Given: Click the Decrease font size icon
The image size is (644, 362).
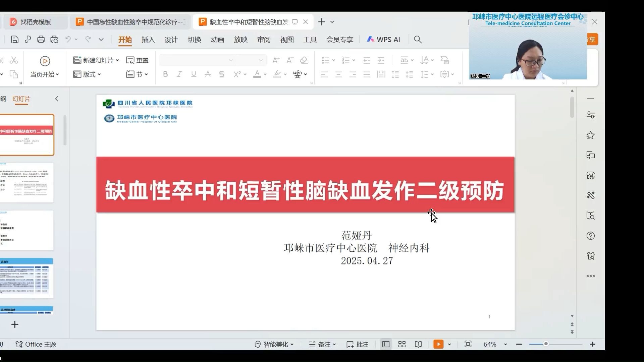Looking at the screenshot, I should click(290, 60).
